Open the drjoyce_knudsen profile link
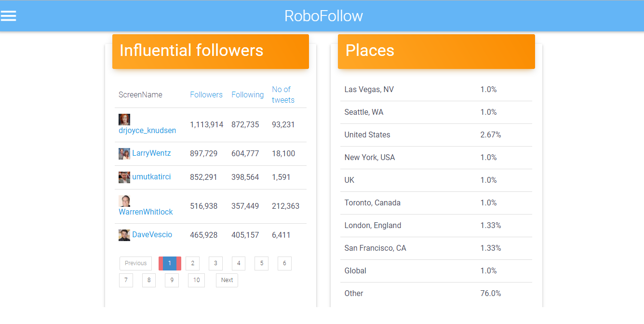 [x=148, y=131]
